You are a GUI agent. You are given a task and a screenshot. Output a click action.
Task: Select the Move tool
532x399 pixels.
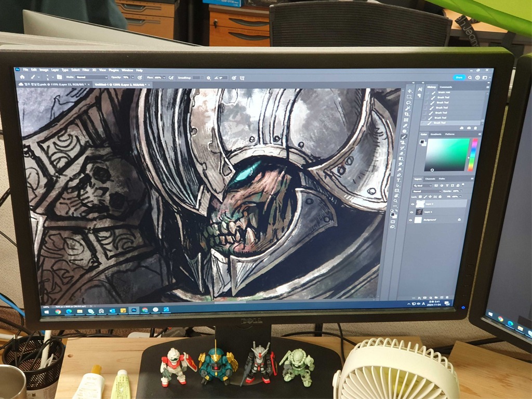tap(409, 91)
